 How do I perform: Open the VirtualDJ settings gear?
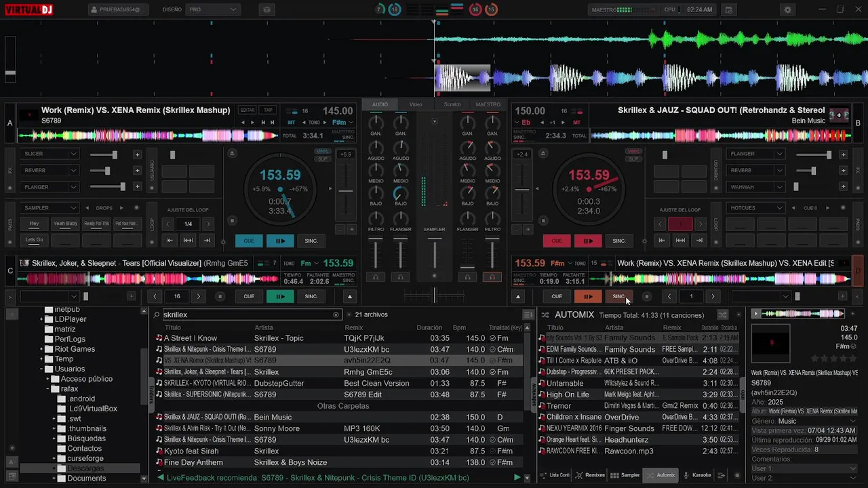point(787,10)
